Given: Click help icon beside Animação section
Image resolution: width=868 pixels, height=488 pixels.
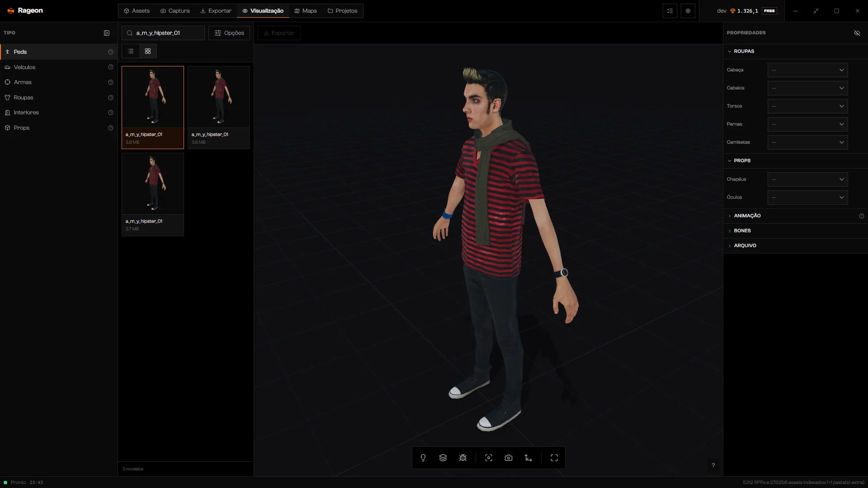Looking at the screenshot, I should point(862,216).
